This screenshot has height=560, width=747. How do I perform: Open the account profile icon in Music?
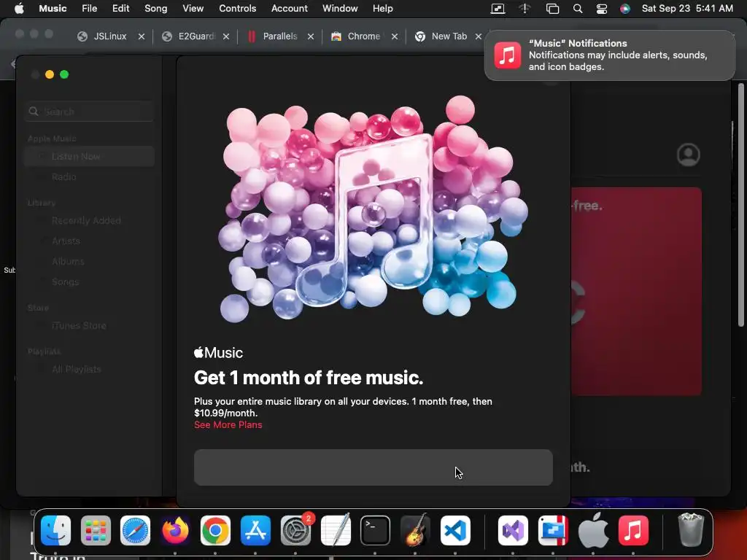(688, 155)
